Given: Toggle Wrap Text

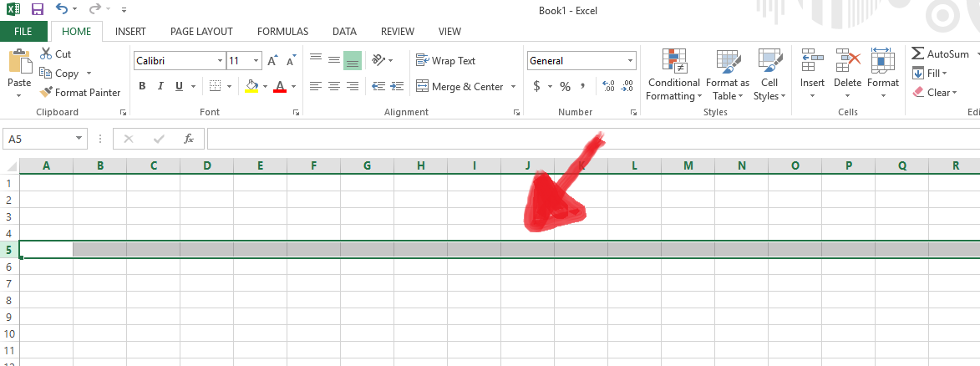Looking at the screenshot, I should click(x=445, y=61).
